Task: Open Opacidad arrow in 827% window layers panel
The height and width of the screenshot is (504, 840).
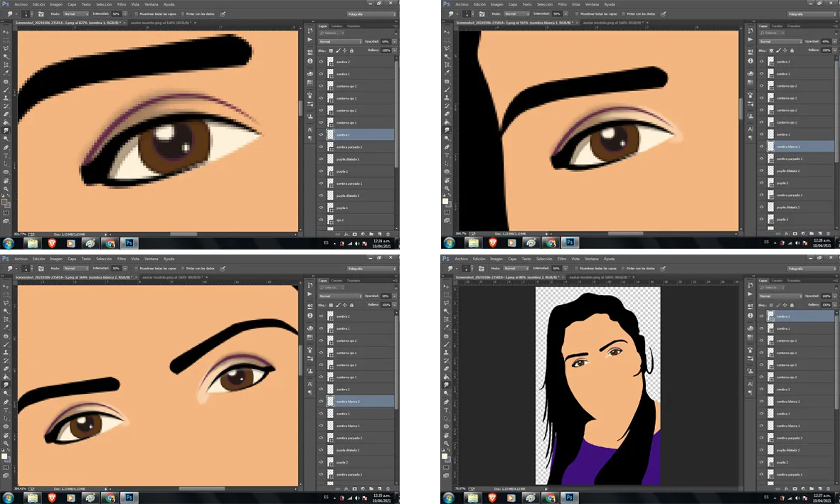Action: tap(394, 41)
